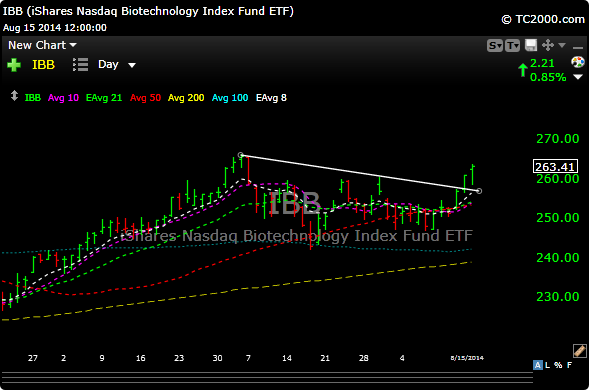
Task: Click the white arrow below color palette
Action: click(x=578, y=77)
